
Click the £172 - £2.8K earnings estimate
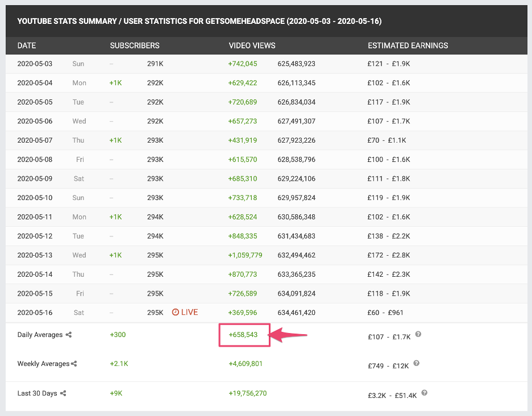point(389,255)
